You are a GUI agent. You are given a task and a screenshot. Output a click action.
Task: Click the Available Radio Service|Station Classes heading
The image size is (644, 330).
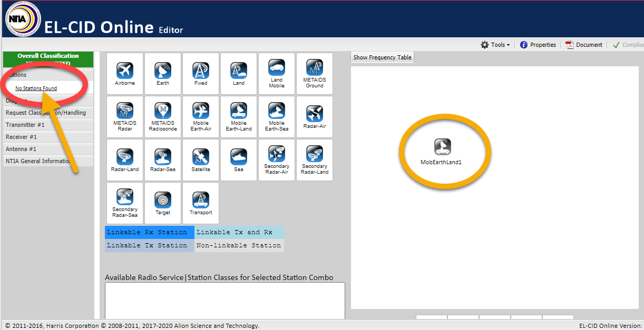(x=219, y=277)
